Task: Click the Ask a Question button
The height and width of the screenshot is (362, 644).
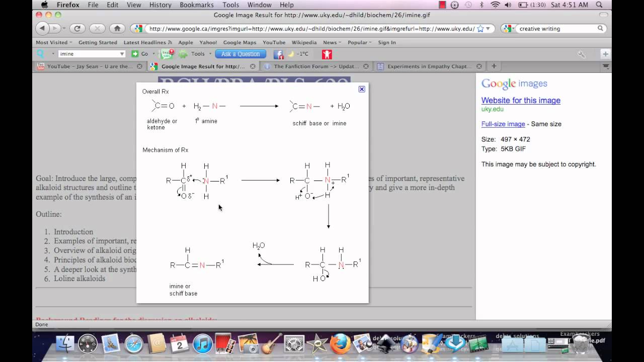Action: [x=240, y=54]
